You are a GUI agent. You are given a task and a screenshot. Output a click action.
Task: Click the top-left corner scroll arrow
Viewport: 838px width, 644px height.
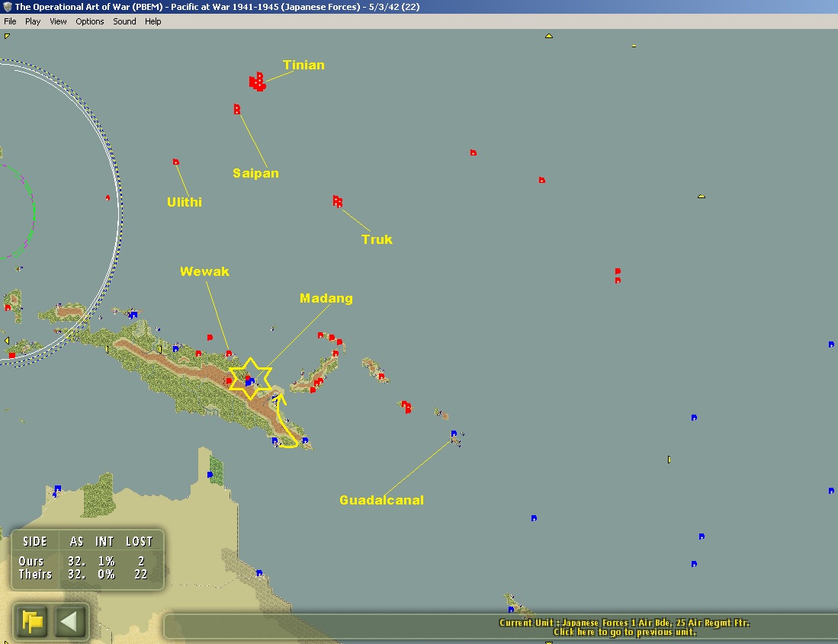point(6,36)
